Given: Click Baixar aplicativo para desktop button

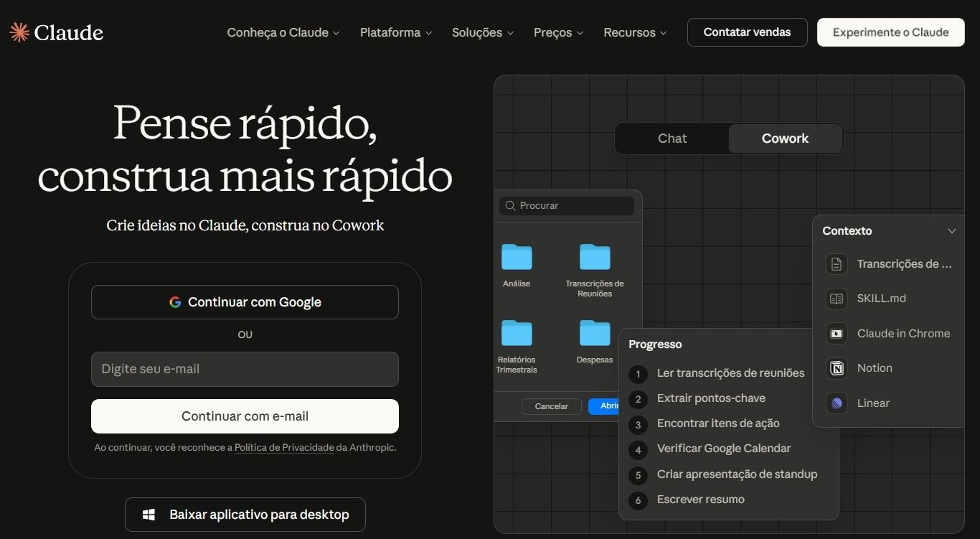Looking at the screenshot, I should pos(245,515).
